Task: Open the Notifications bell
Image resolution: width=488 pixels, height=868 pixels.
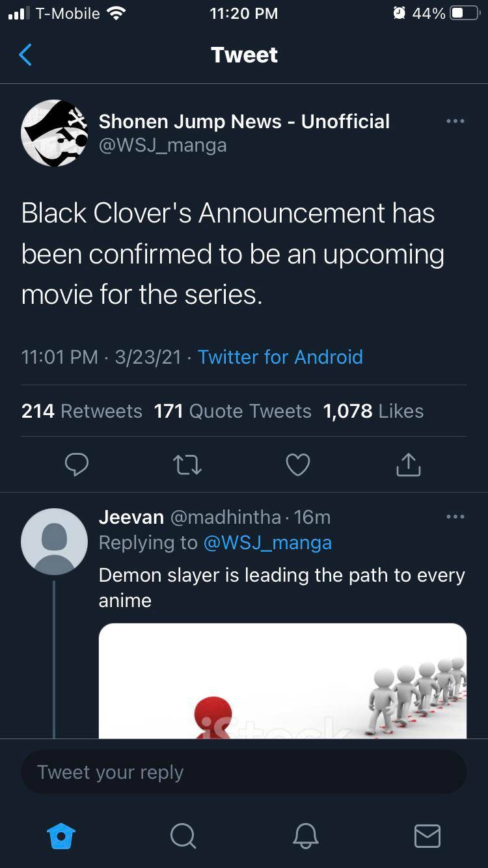Action: [x=305, y=837]
